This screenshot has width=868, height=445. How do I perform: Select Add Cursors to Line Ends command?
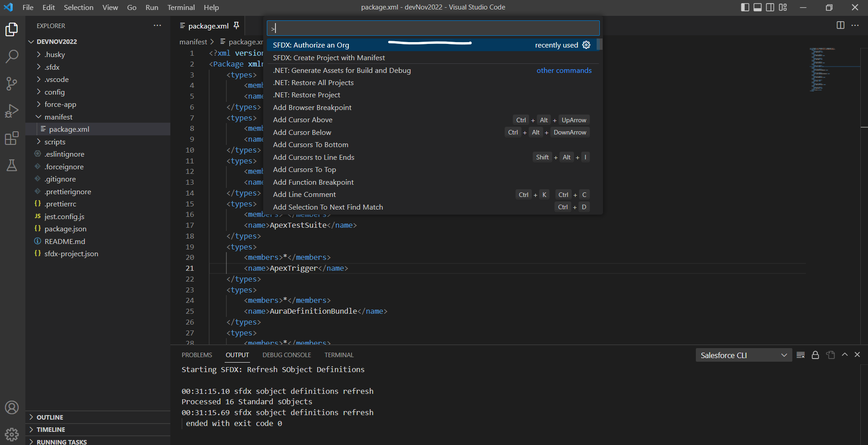click(x=432, y=157)
